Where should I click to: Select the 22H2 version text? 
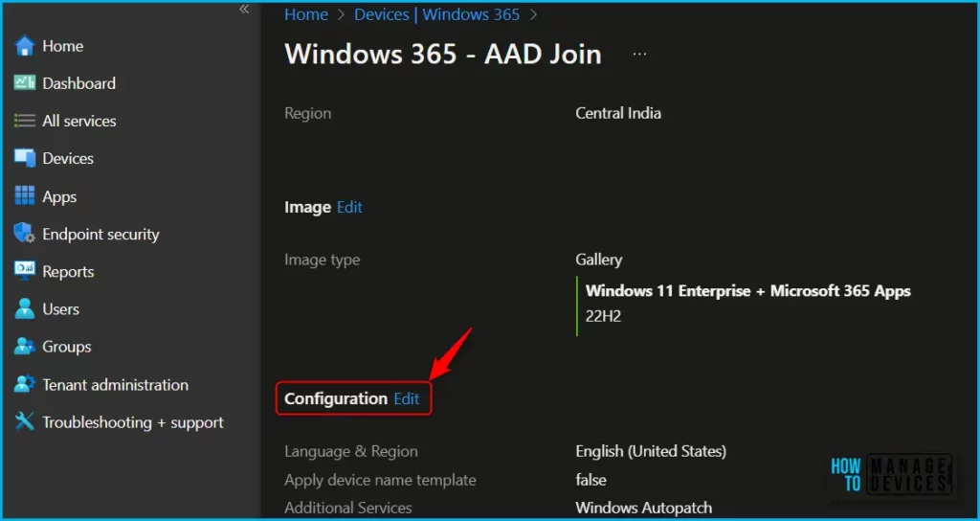click(603, 316)
